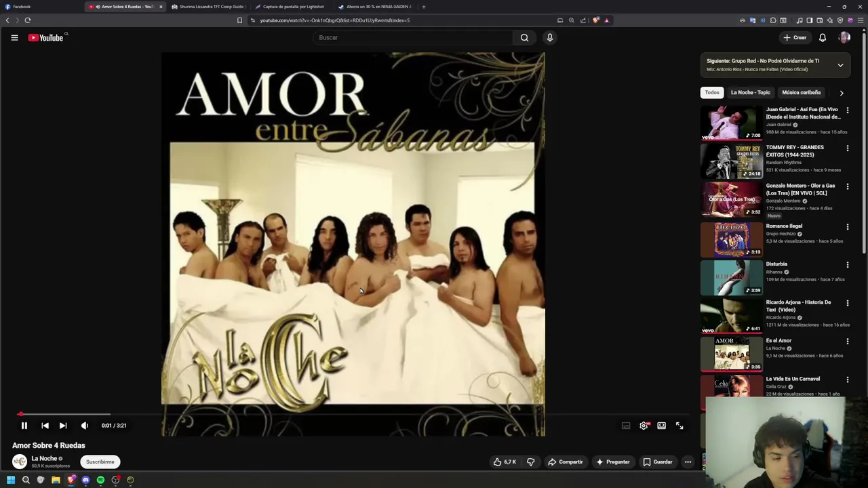Open options for Juan Gabriel - Así Fue
This screenshot has height=488, width=868.
tap(847, 110)
